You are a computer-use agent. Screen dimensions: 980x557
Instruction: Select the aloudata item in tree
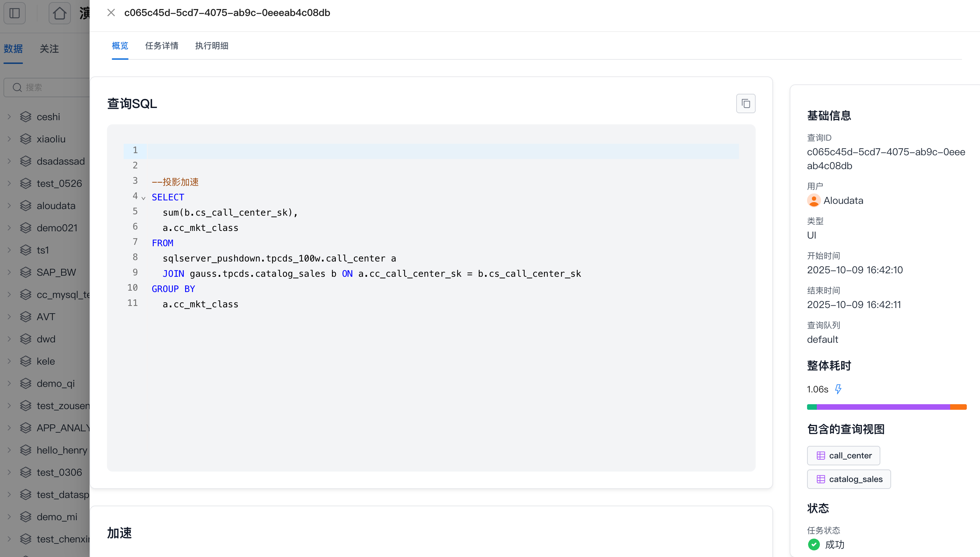pos(56,206)
